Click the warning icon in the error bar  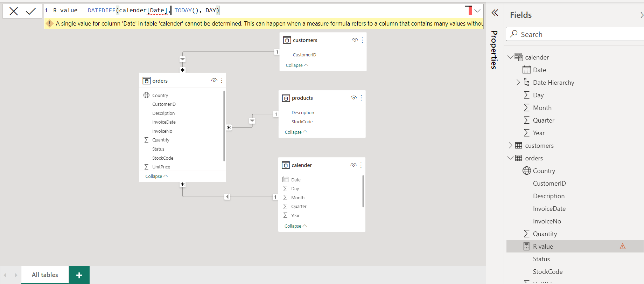click(x=50, y=23)
